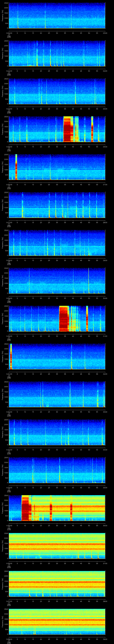Click the red burst near 5 s in the 9:26:00 row
Viewport: 114px width, 644px height.
click(x=16, y=167)
